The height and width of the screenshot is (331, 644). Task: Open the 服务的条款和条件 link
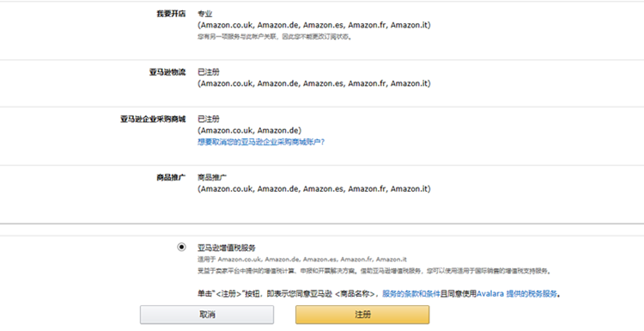[x=411, y=293]
